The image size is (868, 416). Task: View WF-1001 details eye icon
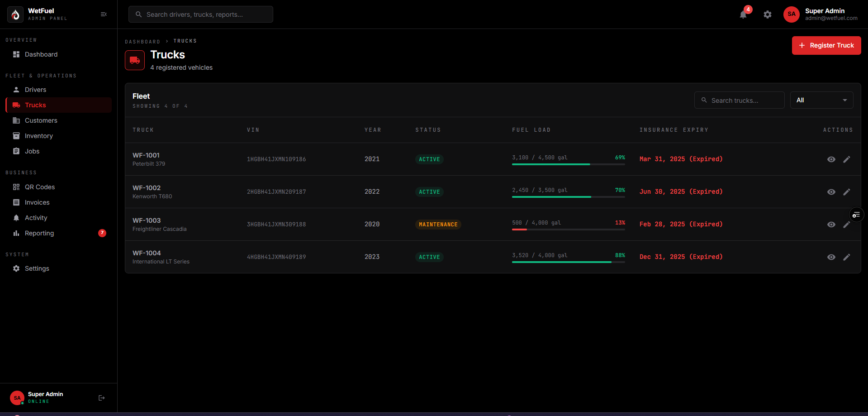[x=831, y=159]
